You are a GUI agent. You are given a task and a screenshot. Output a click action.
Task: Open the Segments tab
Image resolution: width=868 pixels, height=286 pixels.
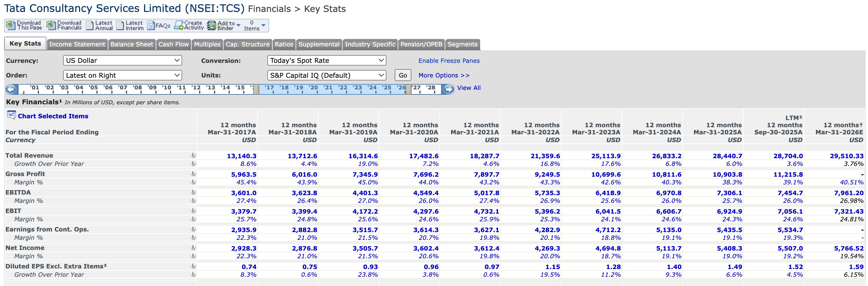[463, 44]
